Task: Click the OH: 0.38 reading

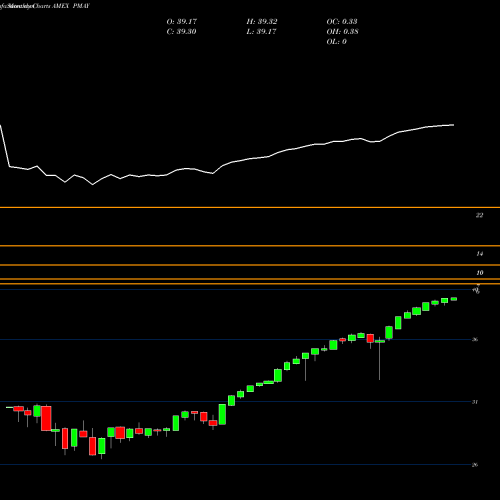Action: 342,32
